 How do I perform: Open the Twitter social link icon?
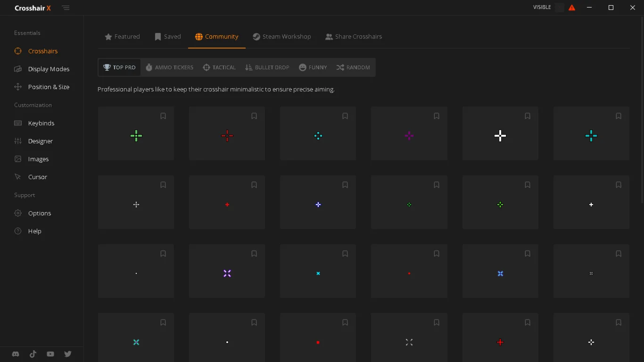point(68,354)
